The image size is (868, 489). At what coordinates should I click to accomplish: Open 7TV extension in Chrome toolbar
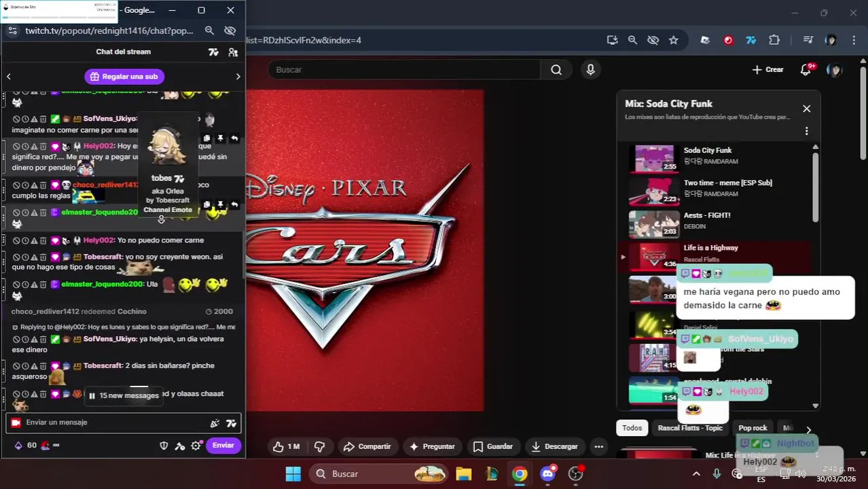click(x=751, y=40)
